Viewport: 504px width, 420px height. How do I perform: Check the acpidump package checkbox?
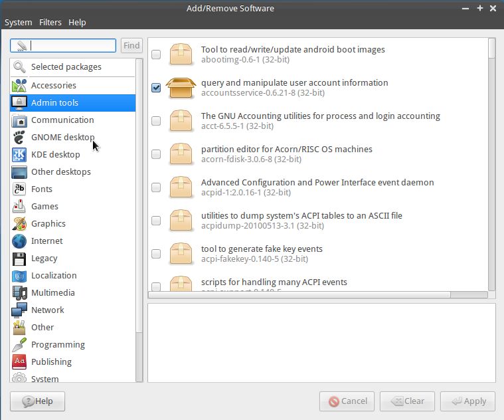tap(156, 221)
